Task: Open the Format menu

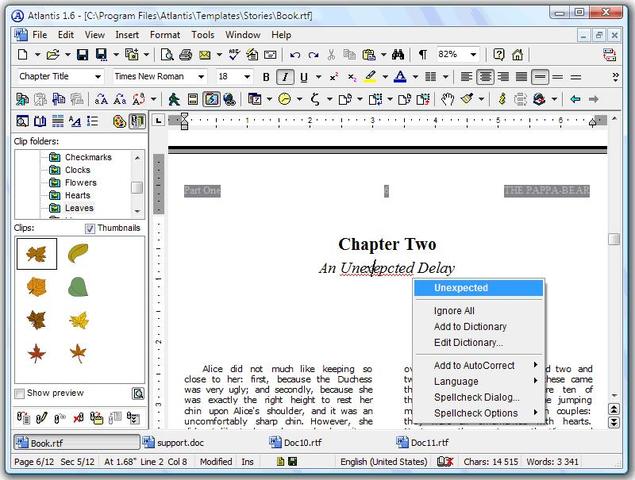Action: pyautogui.click(x=165, y=35)
